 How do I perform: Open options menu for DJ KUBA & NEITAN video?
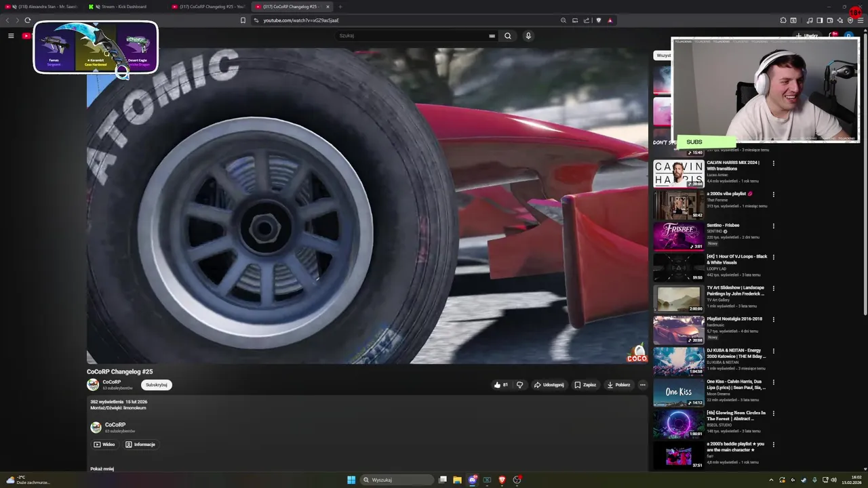pos(773,351)
